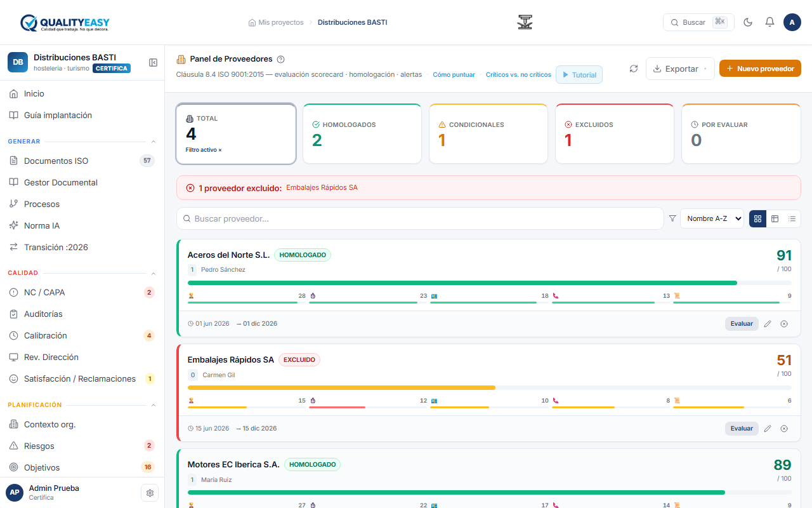
Task: Exclude Aceros del Norte S.L. circle-x icon
Action: click(784, 324)
